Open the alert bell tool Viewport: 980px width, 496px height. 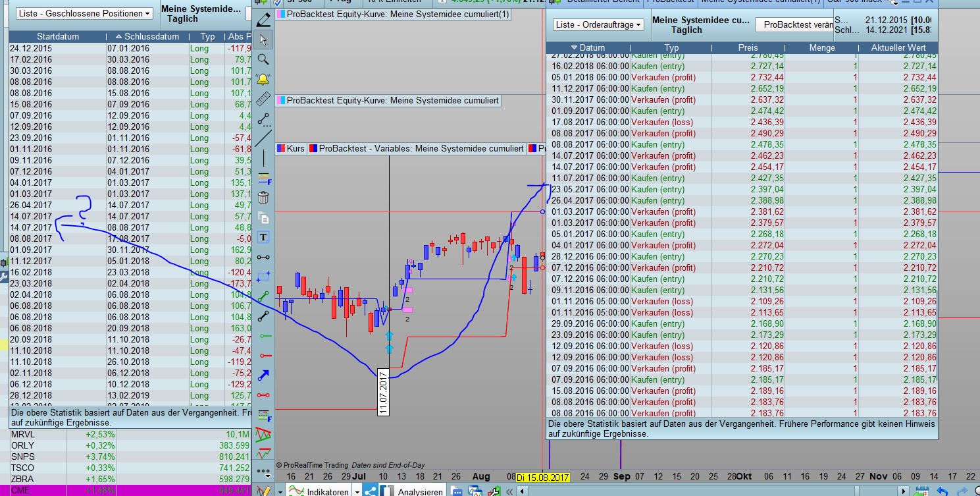(x=264, y=79)
